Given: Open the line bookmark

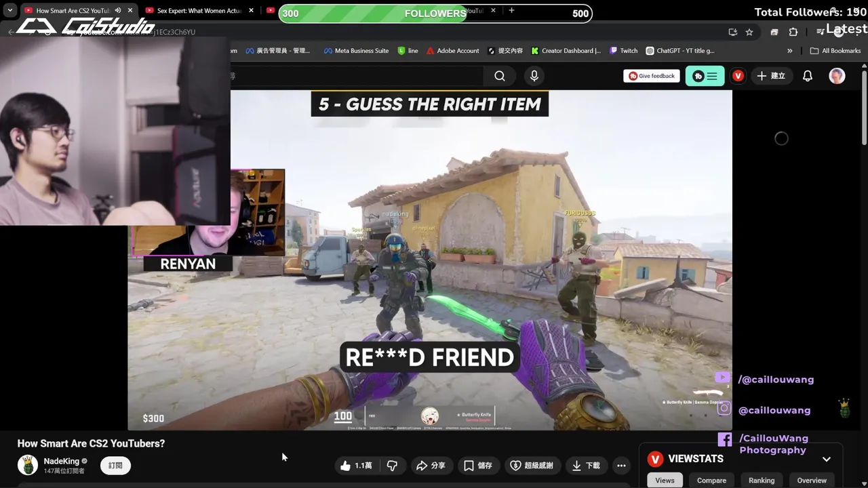Looking at the screenshot, I should pyautogui.click(x=408, y=51).
